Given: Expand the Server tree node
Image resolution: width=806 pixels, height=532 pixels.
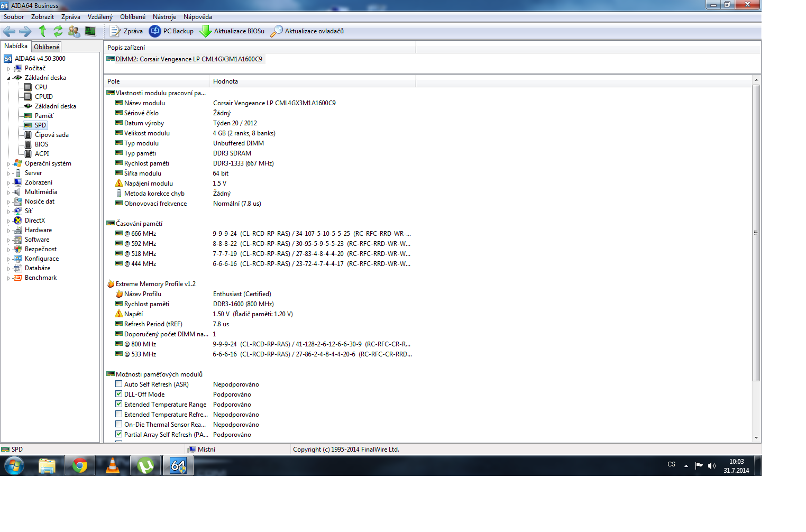Looking at the screenshot, I should point(8,173).
